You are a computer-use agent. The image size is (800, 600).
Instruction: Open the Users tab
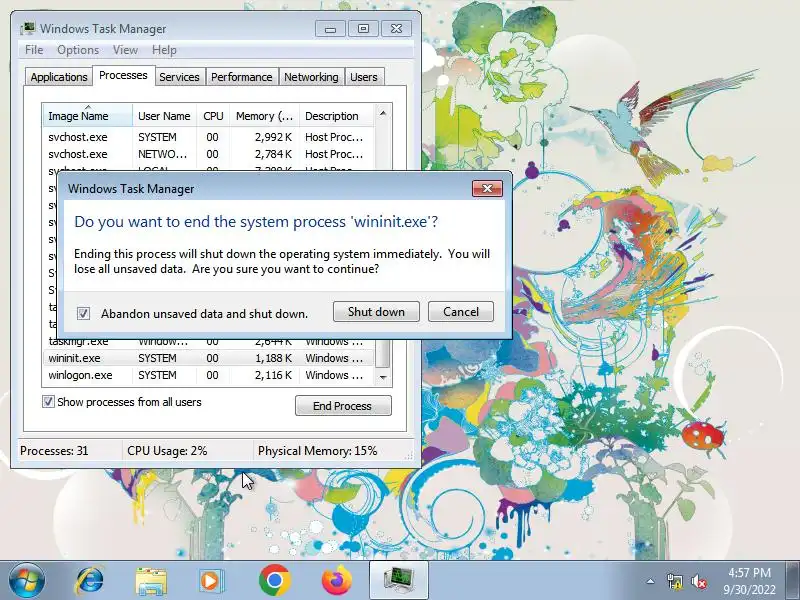pos(363,77)
